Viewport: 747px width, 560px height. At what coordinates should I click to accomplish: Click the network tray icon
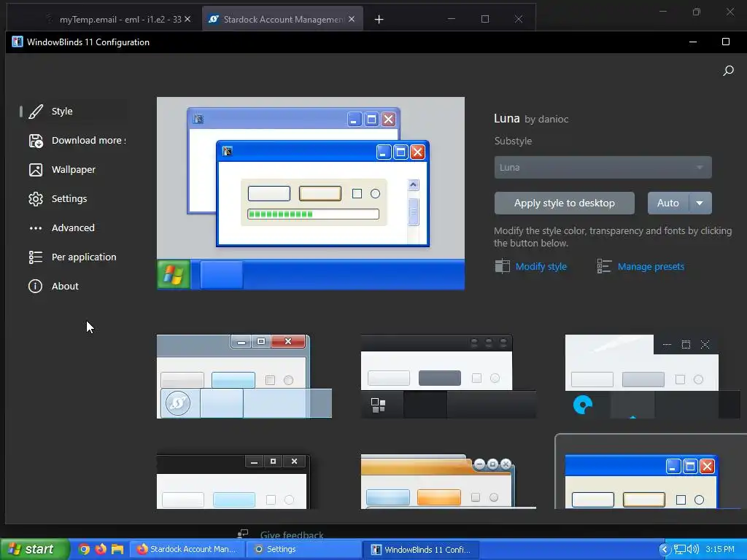(x=680, y=550)
